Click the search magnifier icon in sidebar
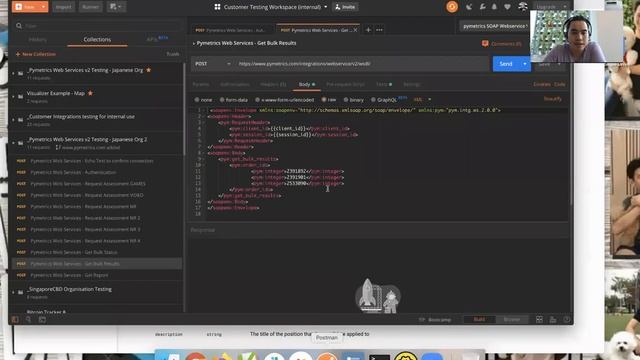This screenshot has height=360, width=640. click(19, 26)
